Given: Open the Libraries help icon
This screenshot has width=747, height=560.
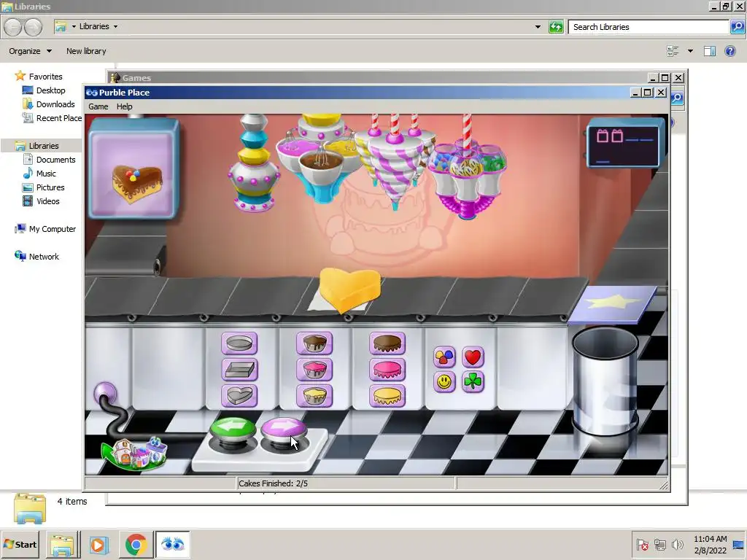Looking at the screenshot, I should pos(729,51).
